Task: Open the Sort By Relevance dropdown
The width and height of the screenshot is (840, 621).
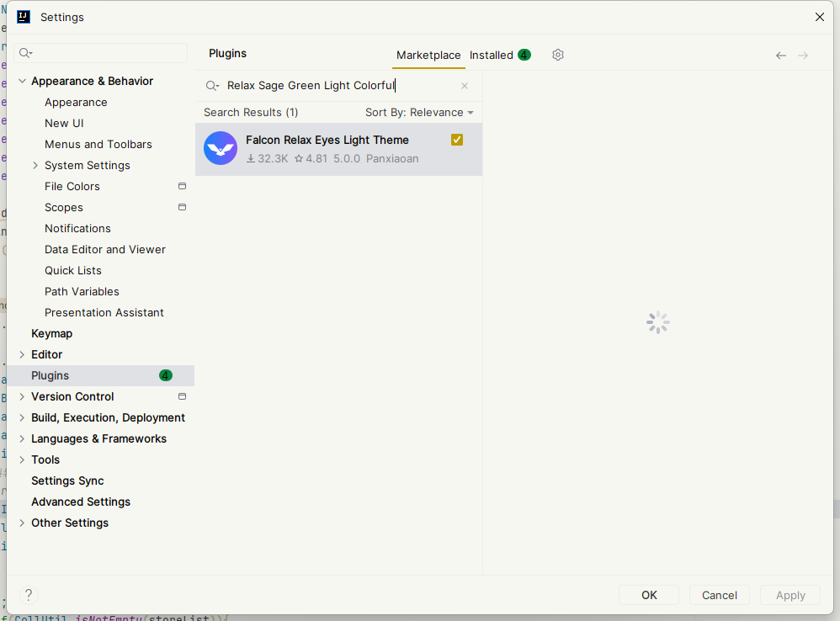Action: click(x=419, y=113)
